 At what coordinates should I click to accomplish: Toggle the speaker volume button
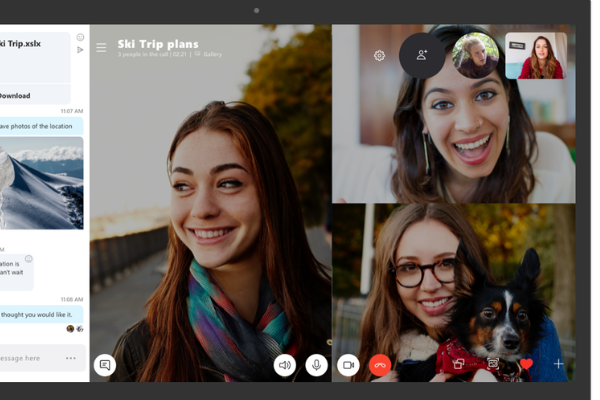[x=285, y=365]
